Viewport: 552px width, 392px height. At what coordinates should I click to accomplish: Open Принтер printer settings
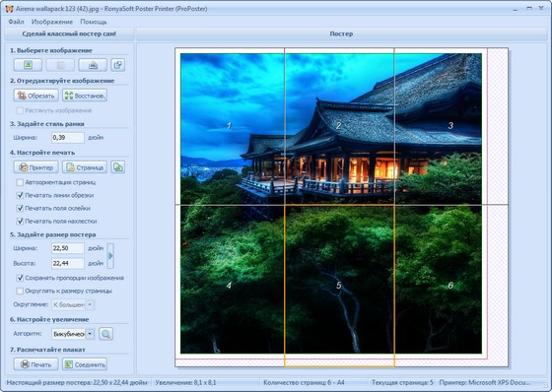point(35,167)
